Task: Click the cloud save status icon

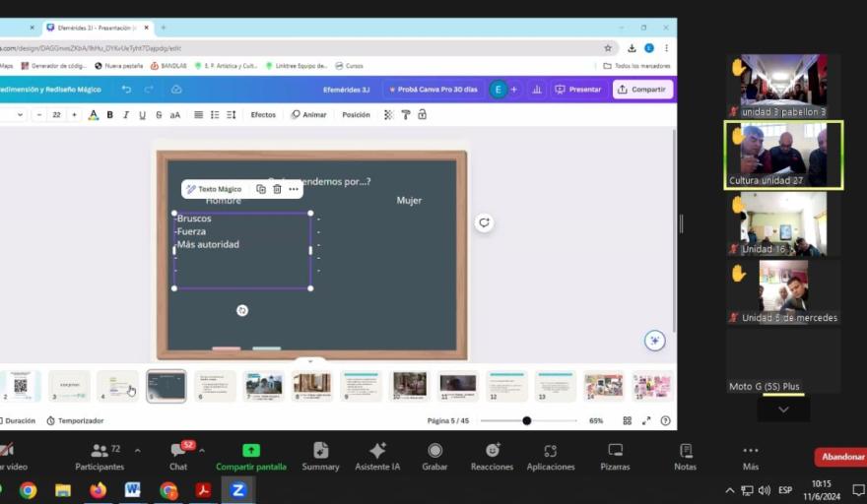Action: 176,90
